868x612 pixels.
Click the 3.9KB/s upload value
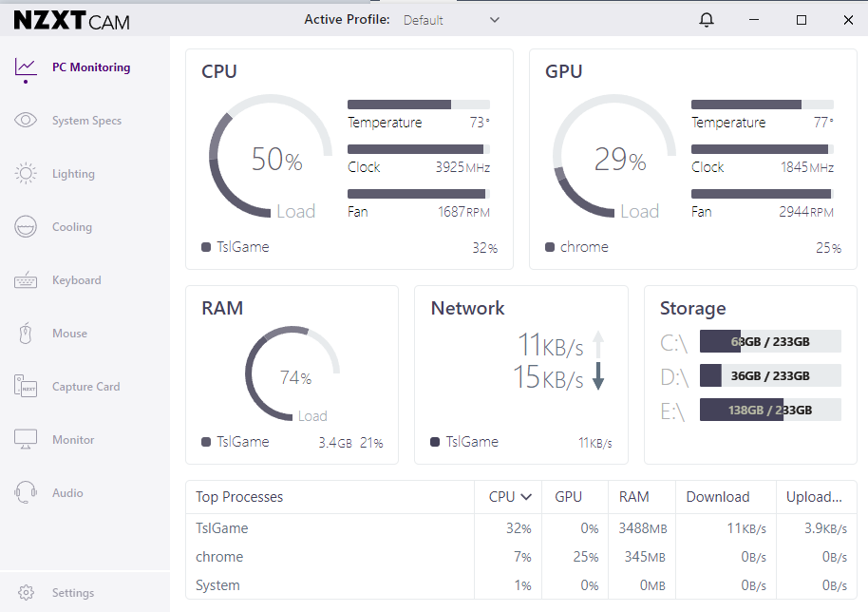825,528
